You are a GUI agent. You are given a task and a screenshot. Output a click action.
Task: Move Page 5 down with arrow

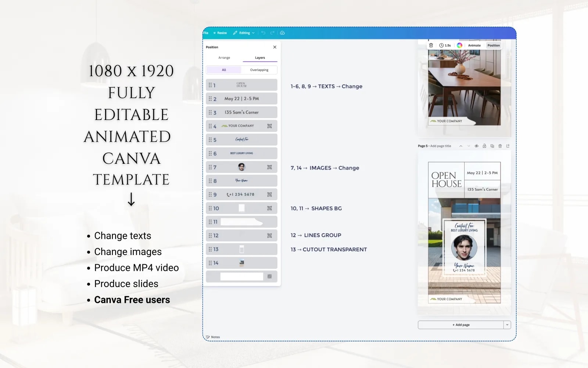(469, 146)
